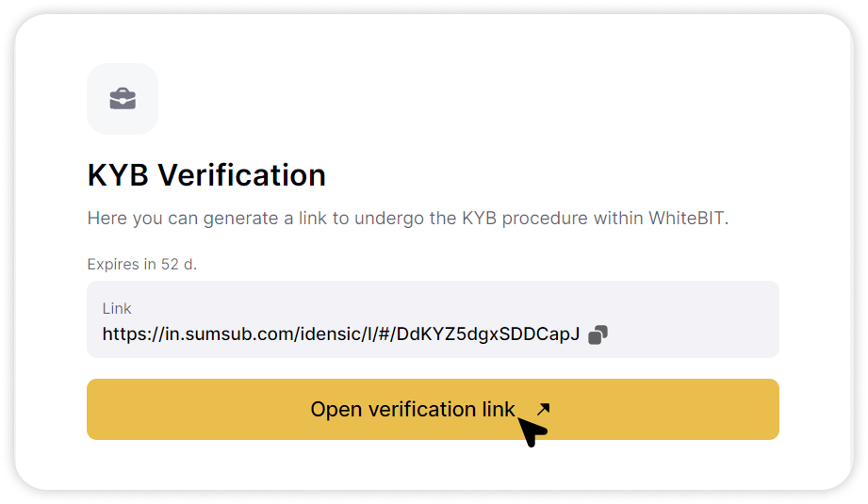Click the "Expires in 52 d." notice
This screenshot has width=868, height=504.
point(141,265)
